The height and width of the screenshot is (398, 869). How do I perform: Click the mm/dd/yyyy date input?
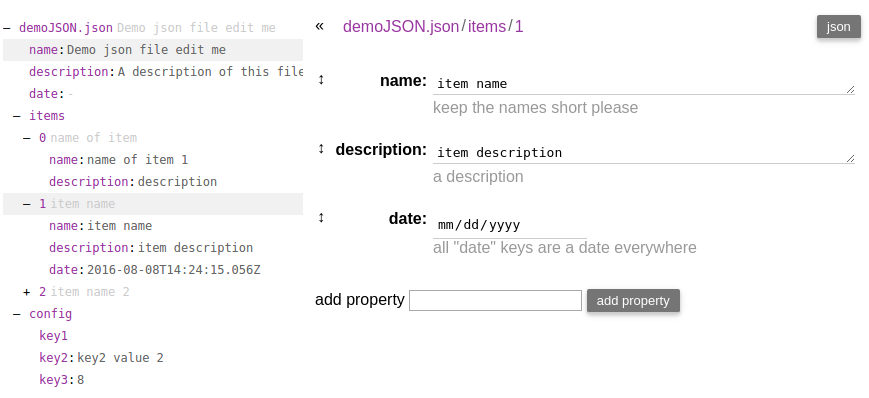509,225
